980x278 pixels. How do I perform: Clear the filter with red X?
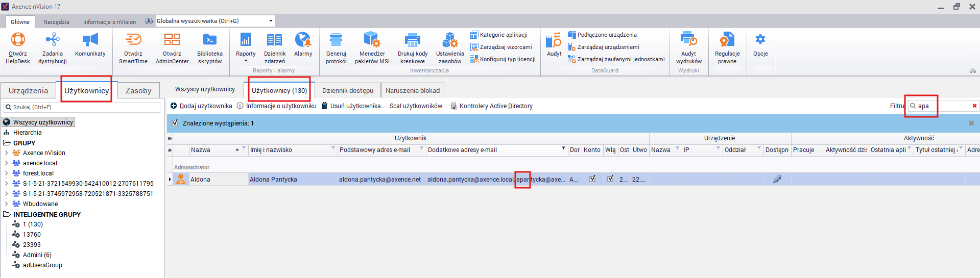tap(974, 106)
